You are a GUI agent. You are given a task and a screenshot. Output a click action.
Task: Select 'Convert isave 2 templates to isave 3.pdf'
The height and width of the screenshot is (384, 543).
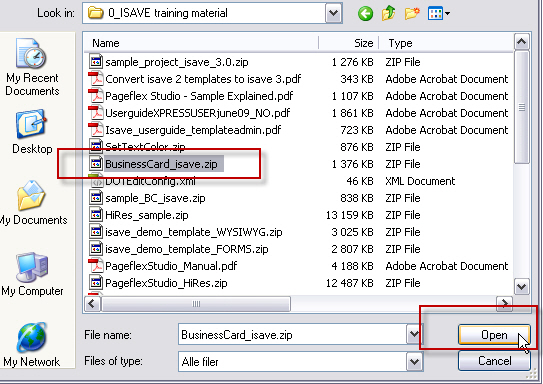tap(203, 79)
